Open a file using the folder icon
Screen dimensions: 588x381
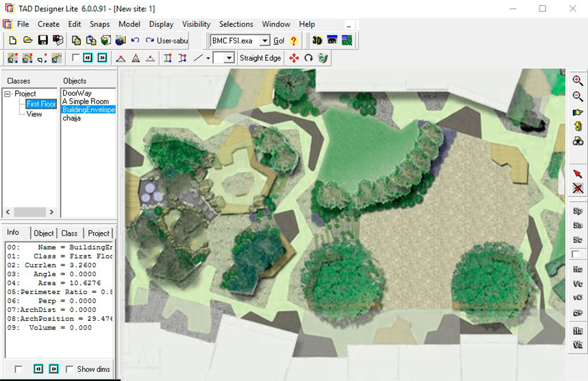28,40
